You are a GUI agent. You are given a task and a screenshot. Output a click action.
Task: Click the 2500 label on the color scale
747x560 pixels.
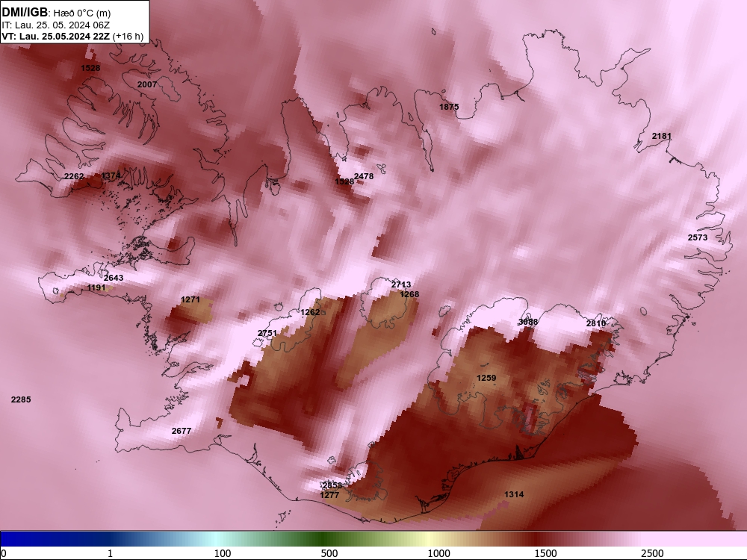click(x=652, y=553)
